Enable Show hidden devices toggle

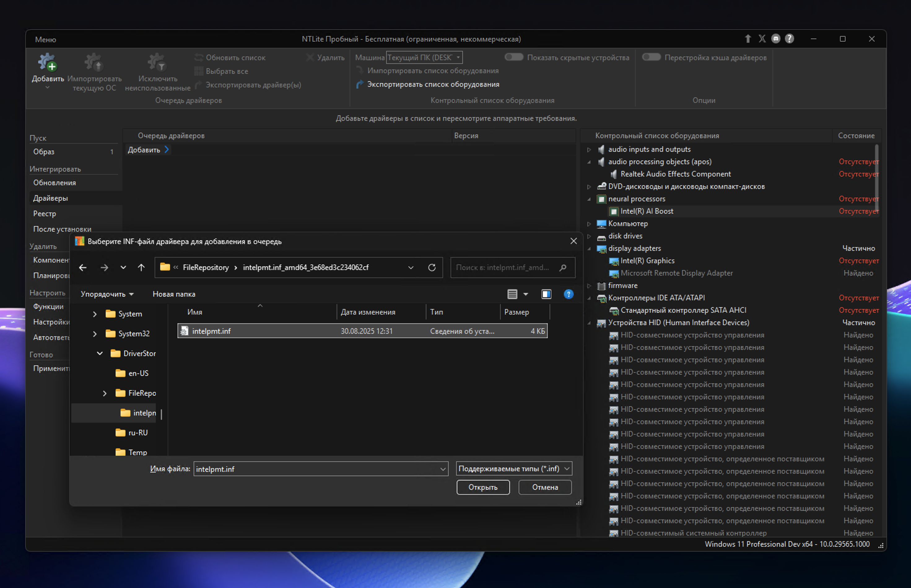tap(513, 57)
